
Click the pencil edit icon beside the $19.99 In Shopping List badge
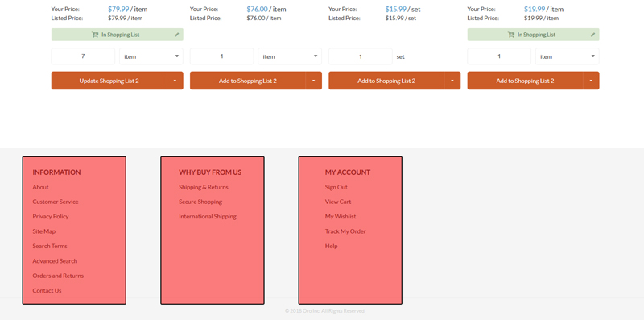pos(592,35)
